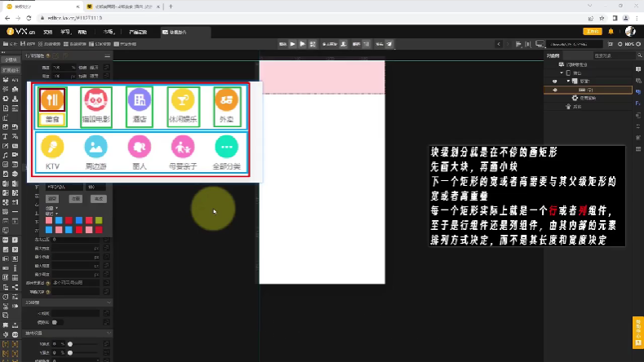Collapse the 页面1 tree node
This screenshot has height=362, width=644.
tap(568, 82)
